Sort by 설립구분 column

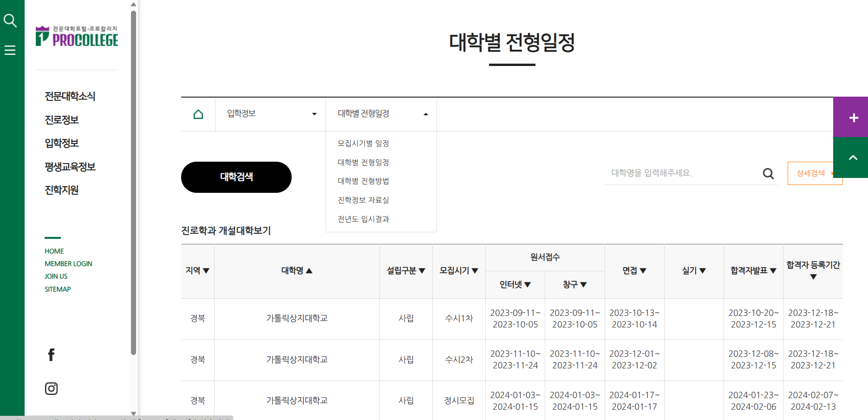(x=406, y=271)
